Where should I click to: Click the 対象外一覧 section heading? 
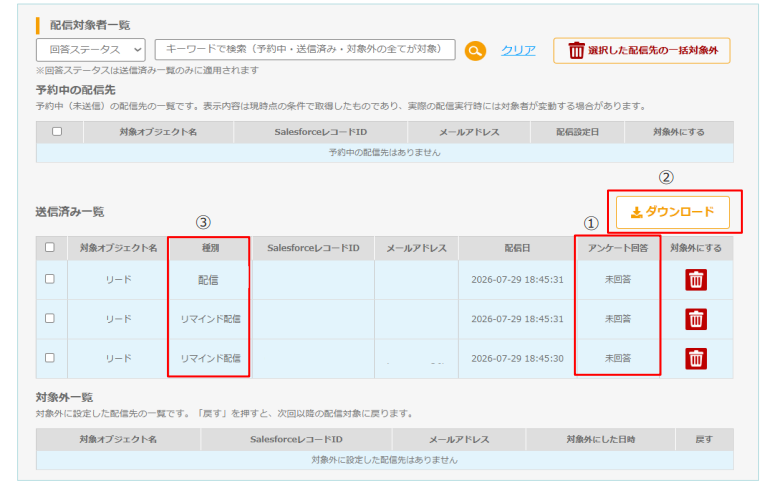pyautogui.click(x=65, y=397)
